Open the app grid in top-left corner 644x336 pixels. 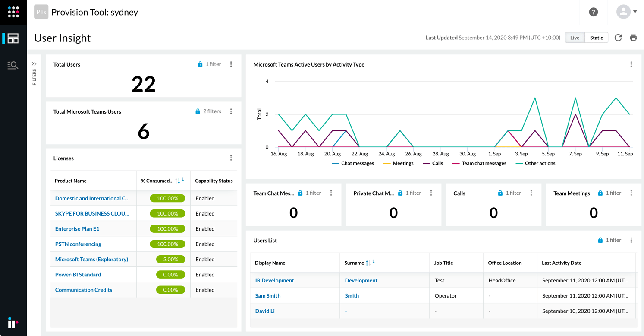(x=13, y=12)
